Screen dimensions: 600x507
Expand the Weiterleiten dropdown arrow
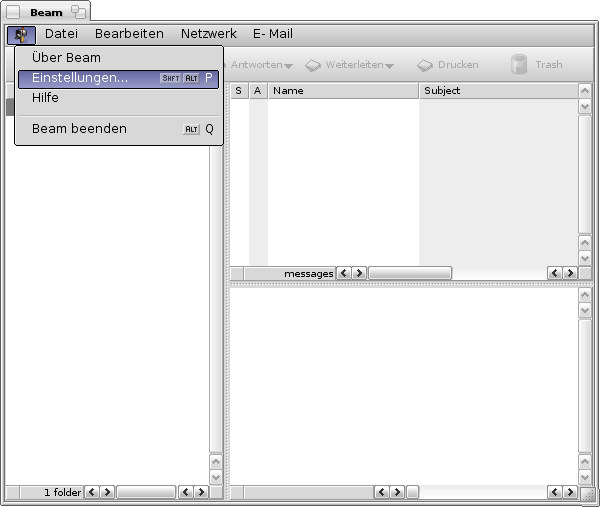[x=389, y=66]
